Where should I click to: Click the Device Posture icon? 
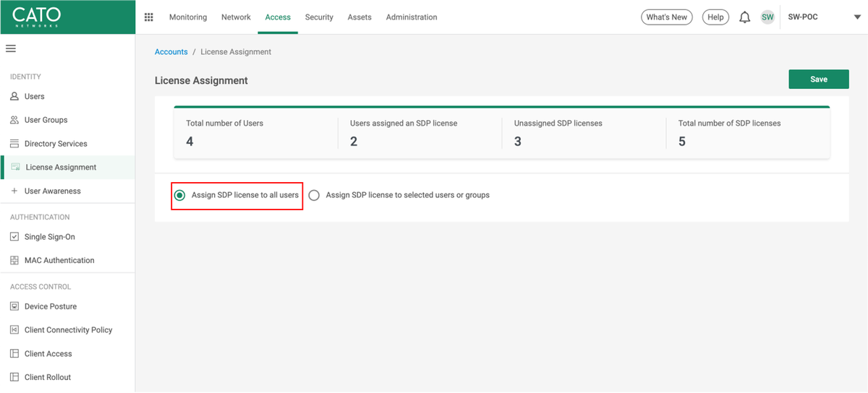pyautogui.click(x=14, y=306)
